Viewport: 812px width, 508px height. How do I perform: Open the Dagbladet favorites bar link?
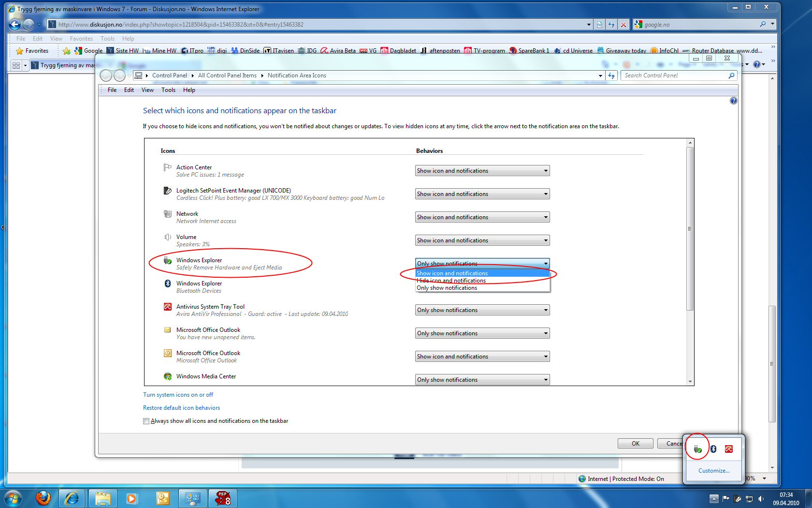pos(398,51)
